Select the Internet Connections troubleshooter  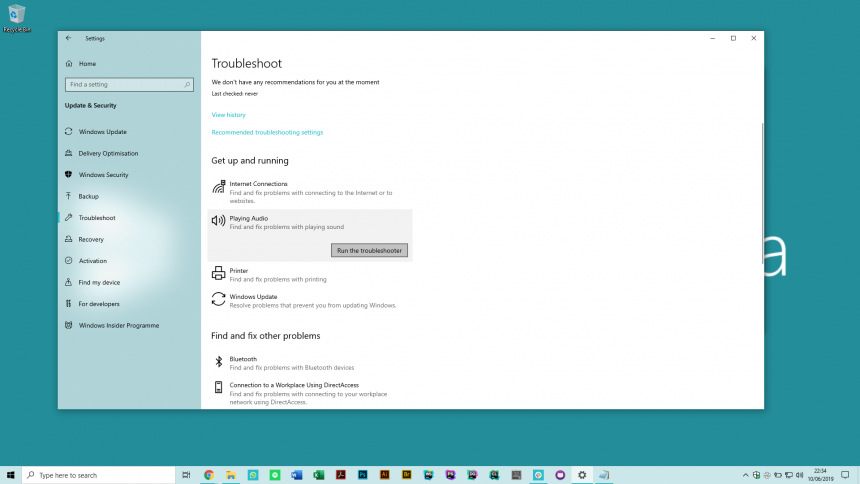pyautogui.click(x=310, y=192)
